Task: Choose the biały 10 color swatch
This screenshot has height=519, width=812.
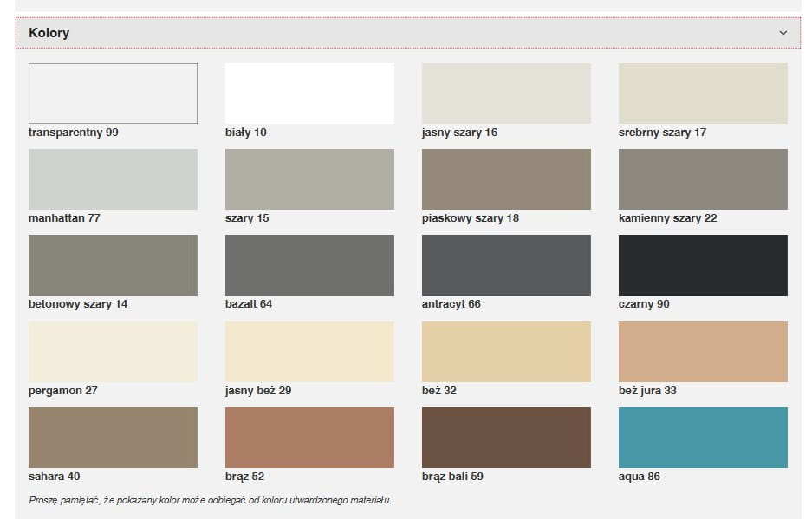Action: click(x=309, y=94)
